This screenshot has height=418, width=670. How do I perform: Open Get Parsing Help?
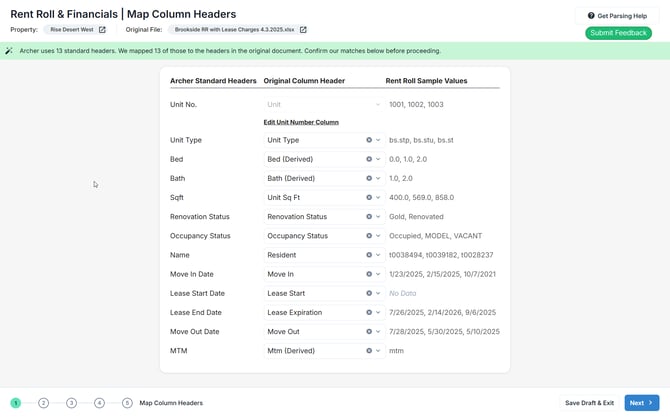pos(617,16)
